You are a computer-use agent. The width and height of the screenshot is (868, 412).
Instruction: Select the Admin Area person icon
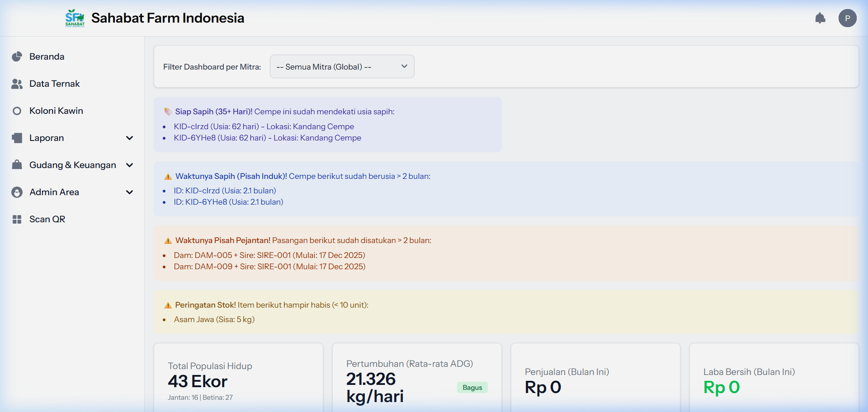tap(17, 192)
